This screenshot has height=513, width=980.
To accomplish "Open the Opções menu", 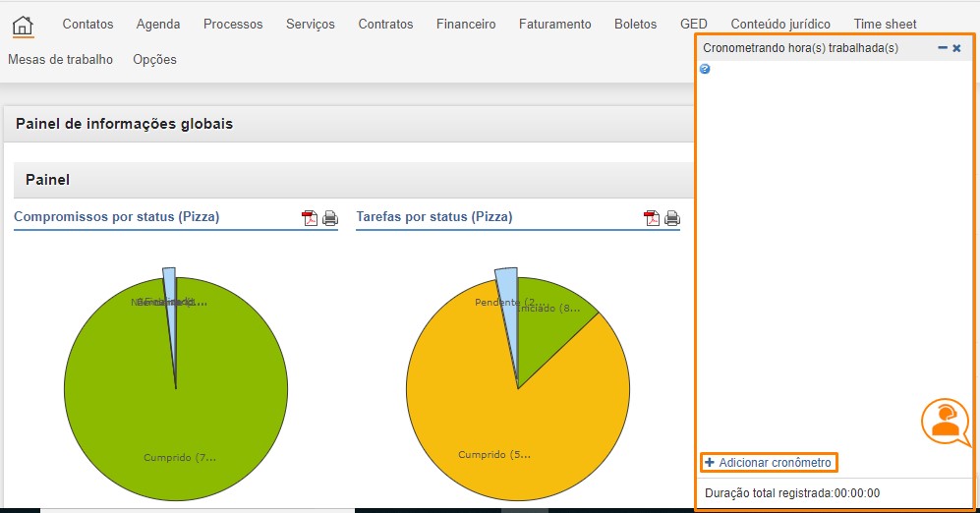I will pos(154,59).
